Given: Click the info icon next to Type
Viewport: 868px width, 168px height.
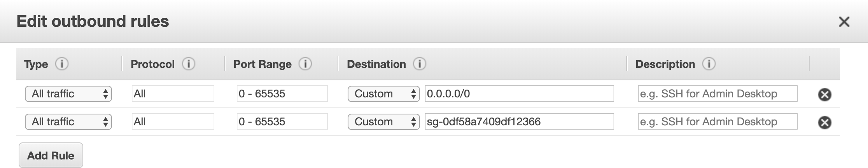Looking at the screenshot, I should pos(61,64).
